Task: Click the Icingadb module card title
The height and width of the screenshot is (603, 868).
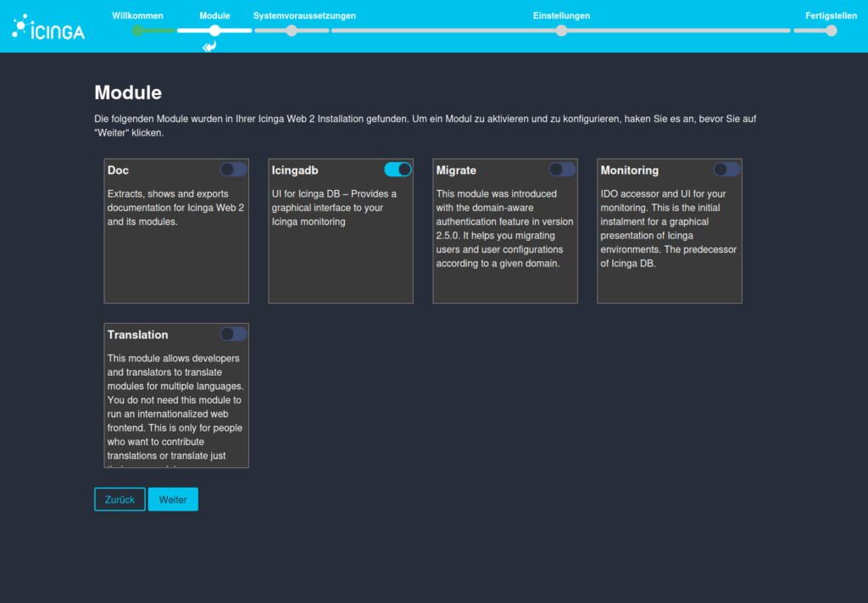Action: 295,170
